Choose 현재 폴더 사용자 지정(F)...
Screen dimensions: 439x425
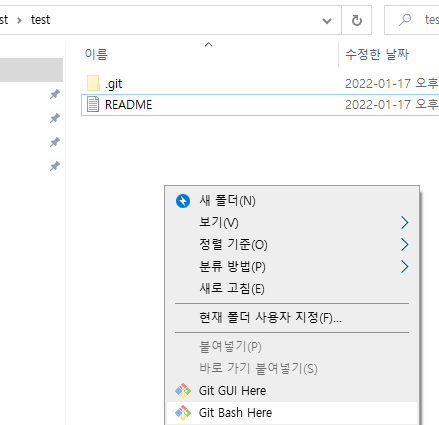click(292, 318)
